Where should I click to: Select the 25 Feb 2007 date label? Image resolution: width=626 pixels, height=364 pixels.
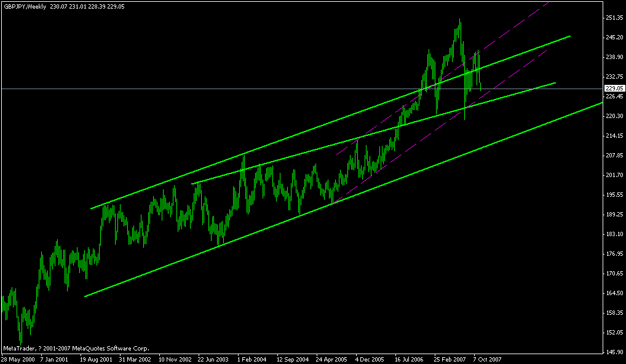(x=450, y=359)
